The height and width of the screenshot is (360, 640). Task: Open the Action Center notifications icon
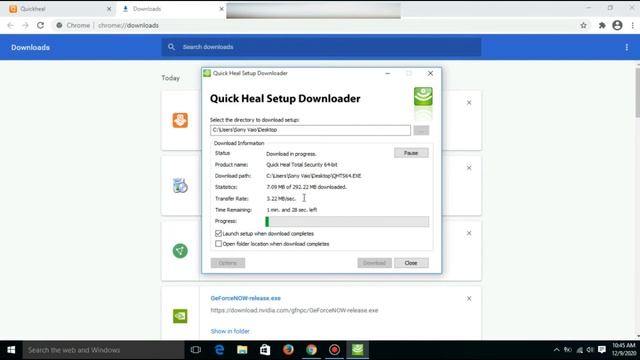(x=602, y=350)
